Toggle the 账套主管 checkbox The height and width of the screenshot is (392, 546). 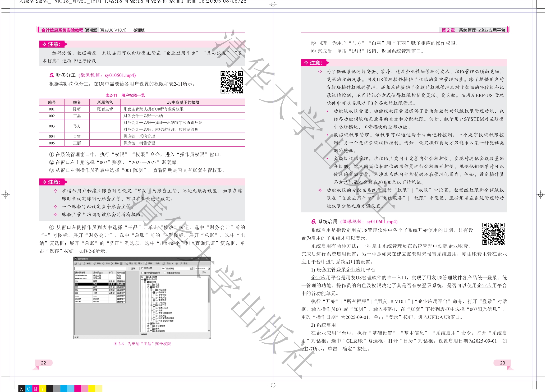(x=142, y=268)
